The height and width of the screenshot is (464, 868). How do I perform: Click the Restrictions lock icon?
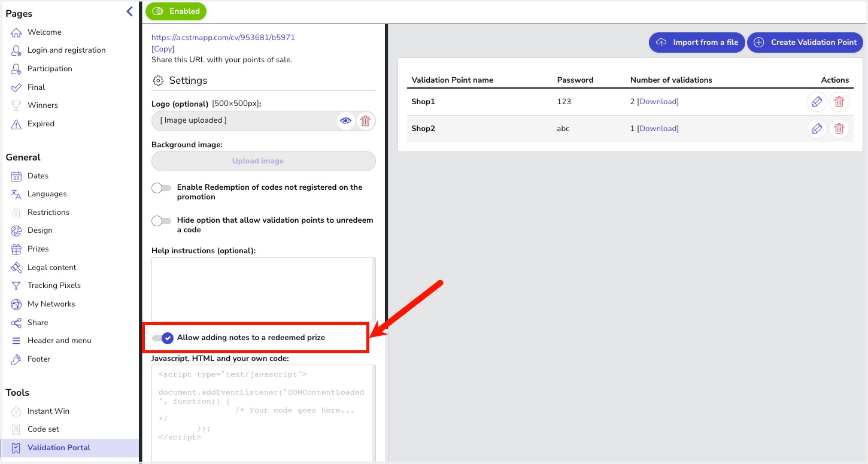point(16,213)
